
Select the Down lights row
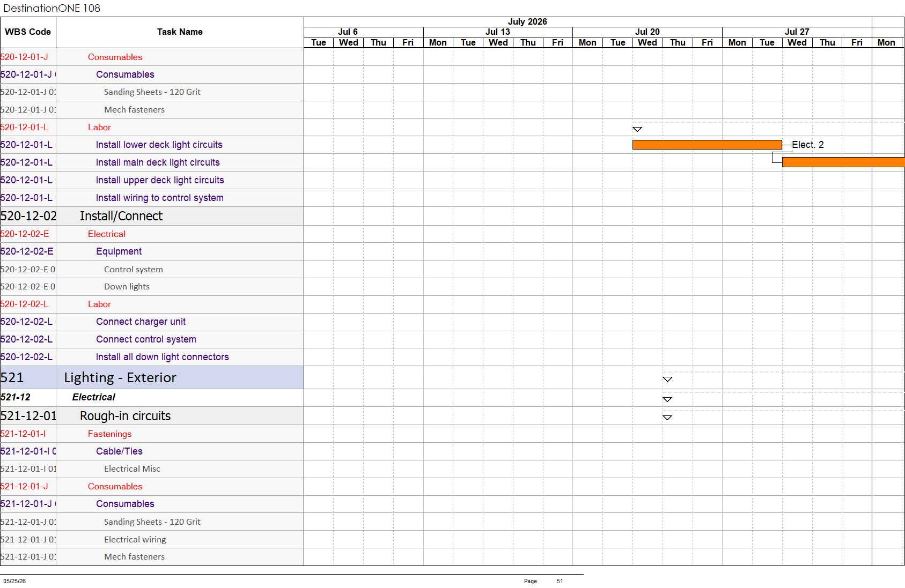coord(152,287)
